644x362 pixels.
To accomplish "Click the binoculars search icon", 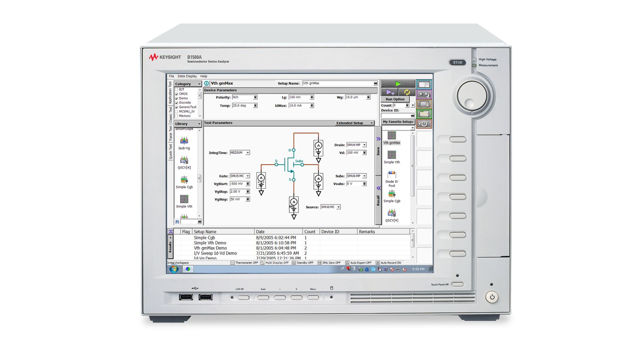I will coord(177,222).
